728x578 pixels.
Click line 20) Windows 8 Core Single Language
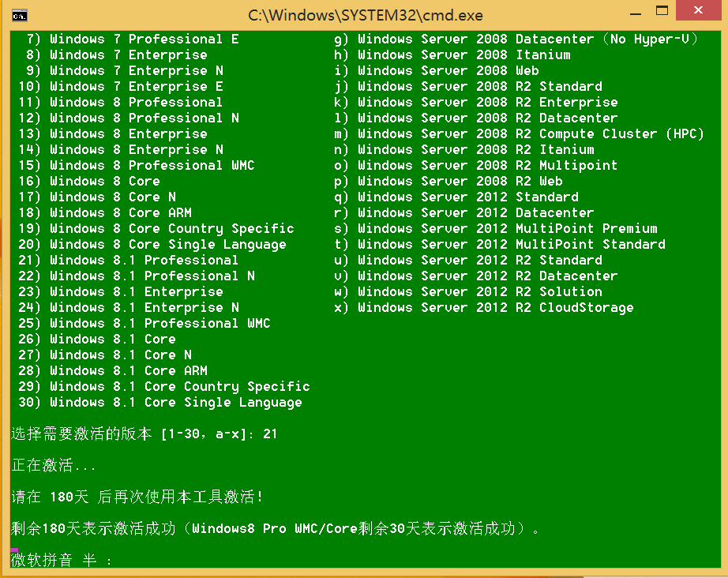pos(152,244)
